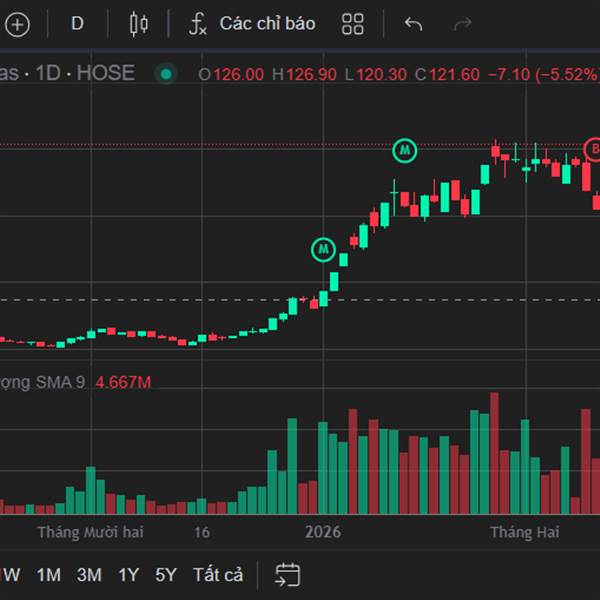Click close price C121.60
Screen dimensions: 600x600
point(447,74)
